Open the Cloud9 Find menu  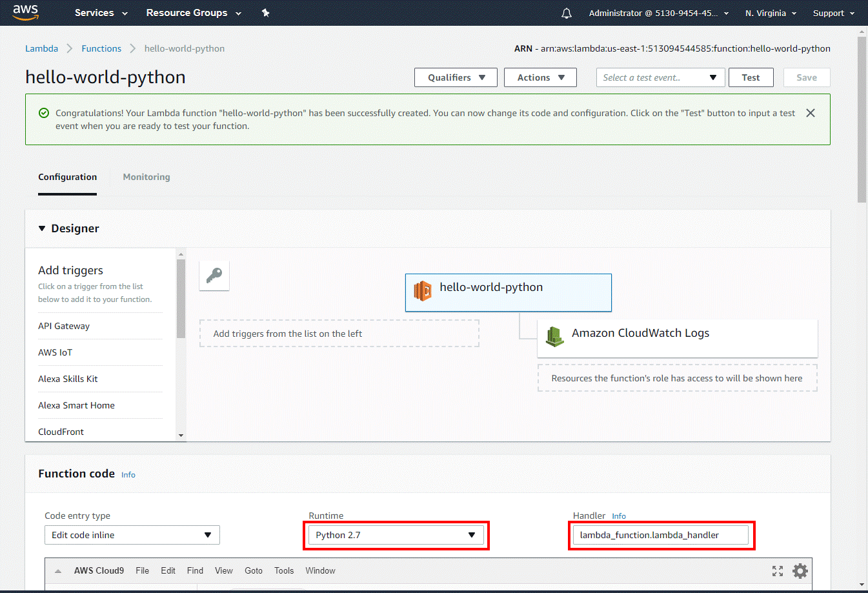(x=195, y=570)
